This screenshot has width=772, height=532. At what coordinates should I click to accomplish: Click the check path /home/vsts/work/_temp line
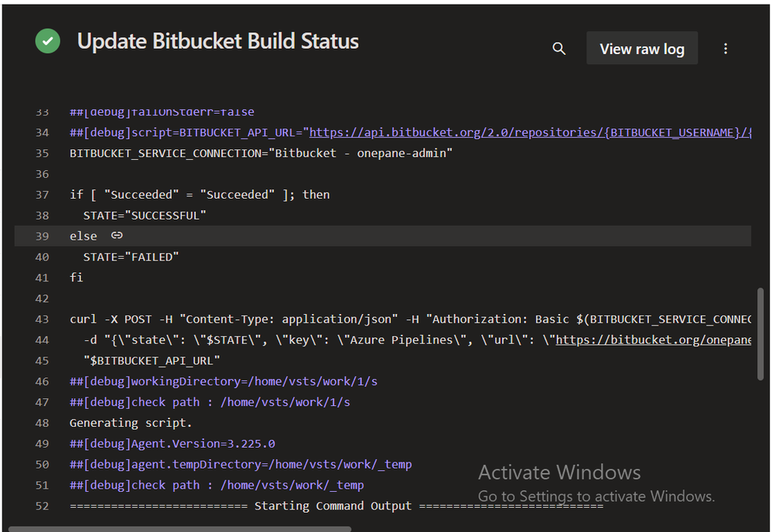217,486
